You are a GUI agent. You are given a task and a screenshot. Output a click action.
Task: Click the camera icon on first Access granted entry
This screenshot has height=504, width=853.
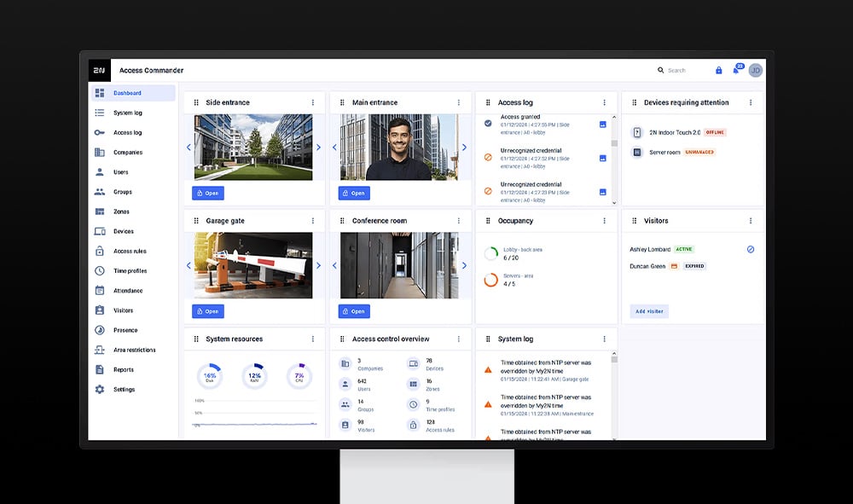604,125
